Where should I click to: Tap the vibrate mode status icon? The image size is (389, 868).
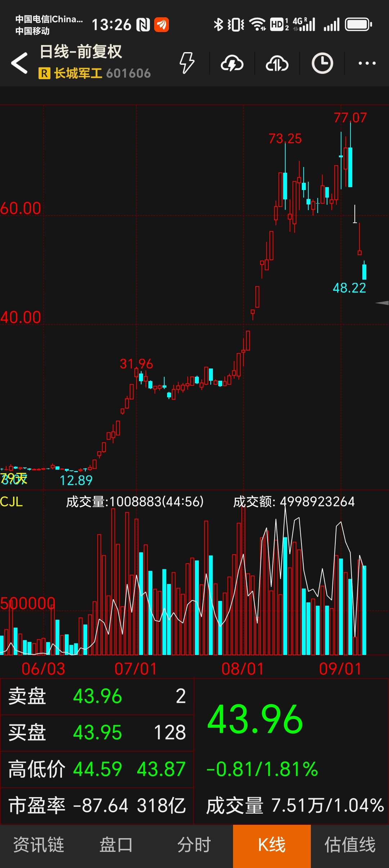point(236,24)
